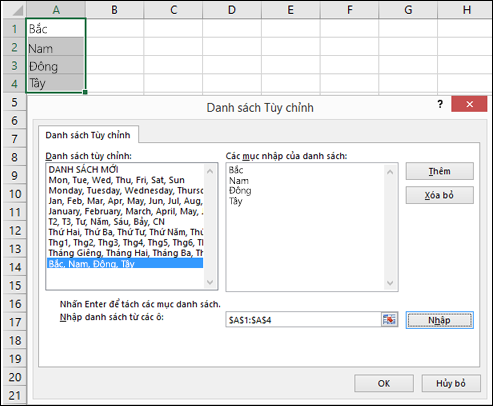The width and height of the screenshot is (493, 406).
Task: Click Đông in the list entries box
Action: 240,191
